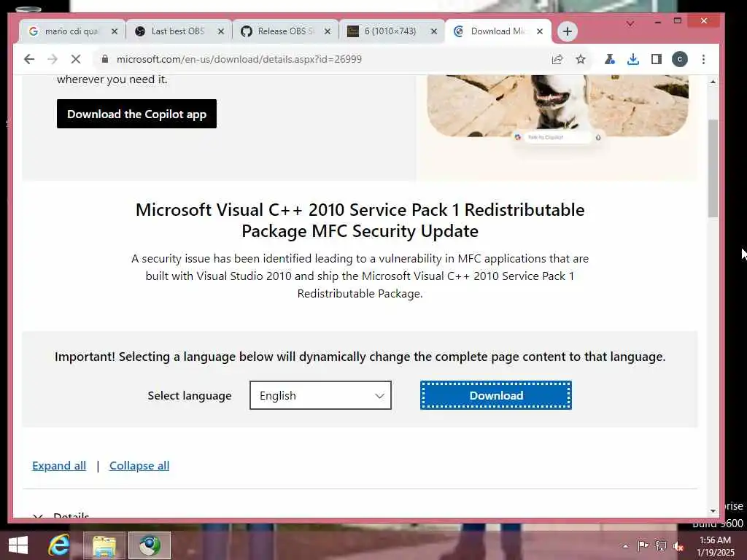
Task: Stop loading the page
Action: [x=76, y=59]
